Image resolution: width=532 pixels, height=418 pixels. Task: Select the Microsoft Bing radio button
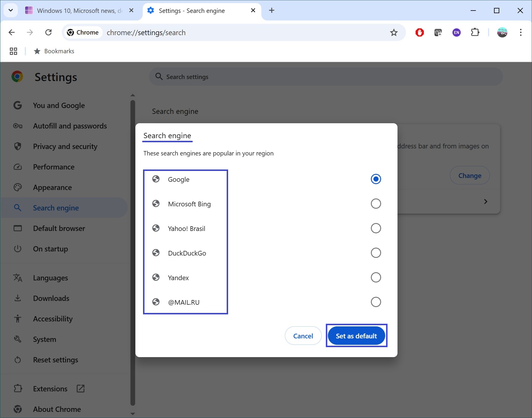tap(376, 204)
